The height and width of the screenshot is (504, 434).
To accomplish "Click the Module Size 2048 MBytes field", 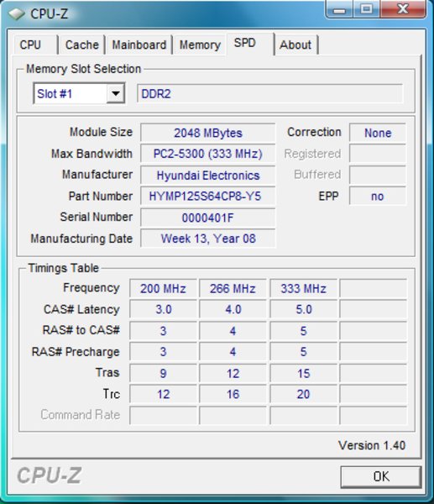I will click(x=208, y=133).
